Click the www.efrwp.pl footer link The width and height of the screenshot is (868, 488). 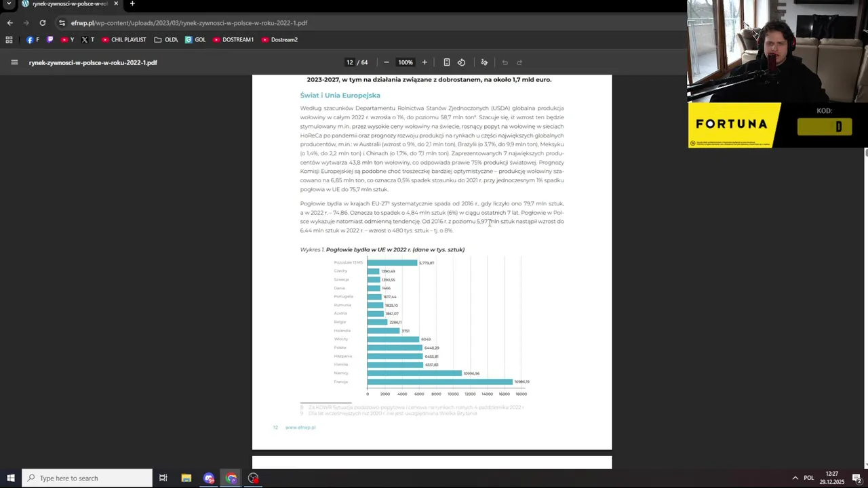pos(300,428)
